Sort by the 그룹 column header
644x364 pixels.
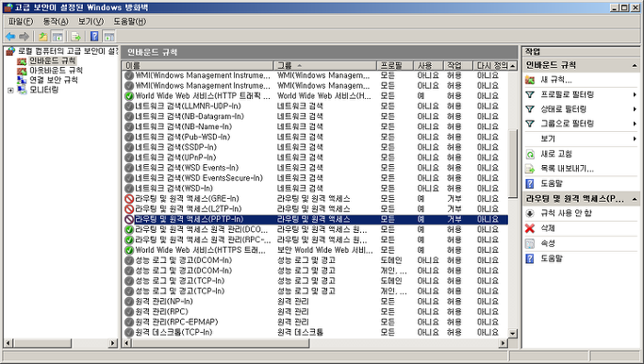pos(325,66)
